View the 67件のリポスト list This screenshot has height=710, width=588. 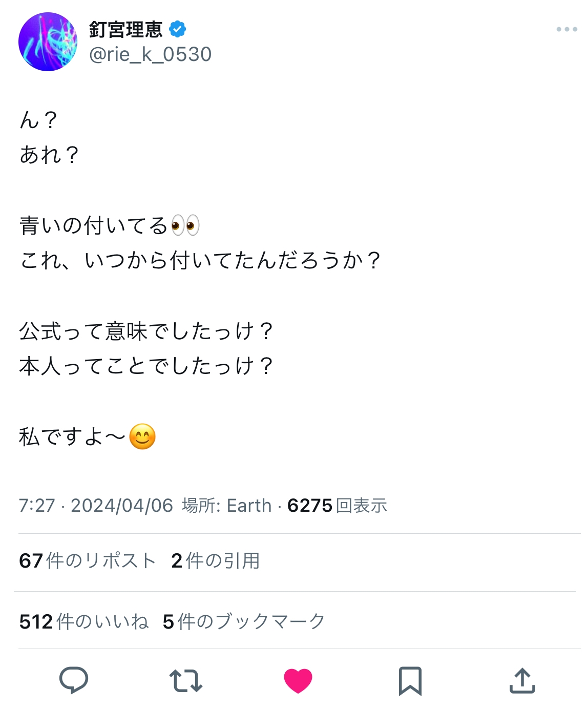[x=87, y=560]
